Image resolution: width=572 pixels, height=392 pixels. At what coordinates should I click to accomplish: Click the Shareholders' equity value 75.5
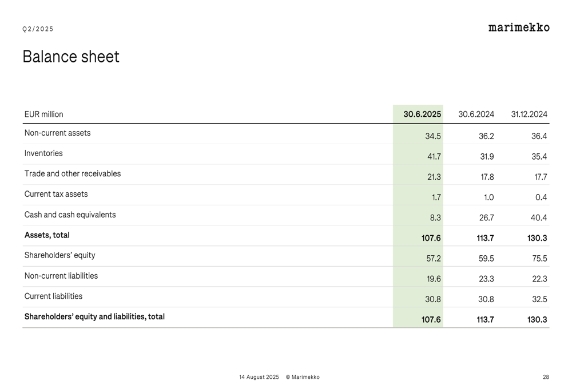click(x=539, y=259)
